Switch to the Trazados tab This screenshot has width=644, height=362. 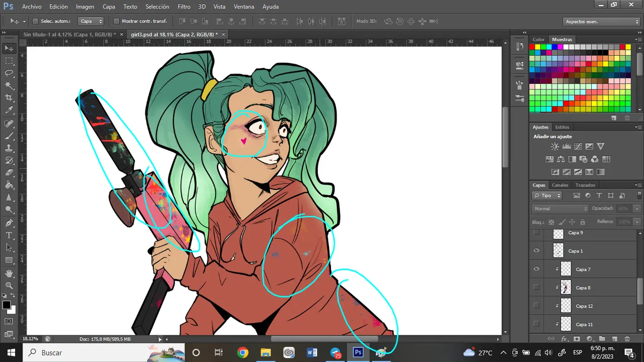coord(585,185)
